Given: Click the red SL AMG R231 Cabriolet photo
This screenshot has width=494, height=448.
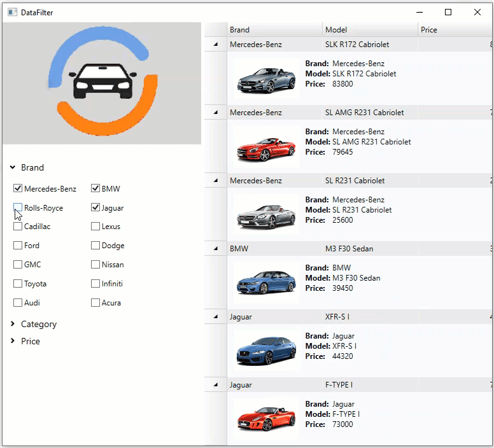Looking at the screenshot, I should coord(267,147).
